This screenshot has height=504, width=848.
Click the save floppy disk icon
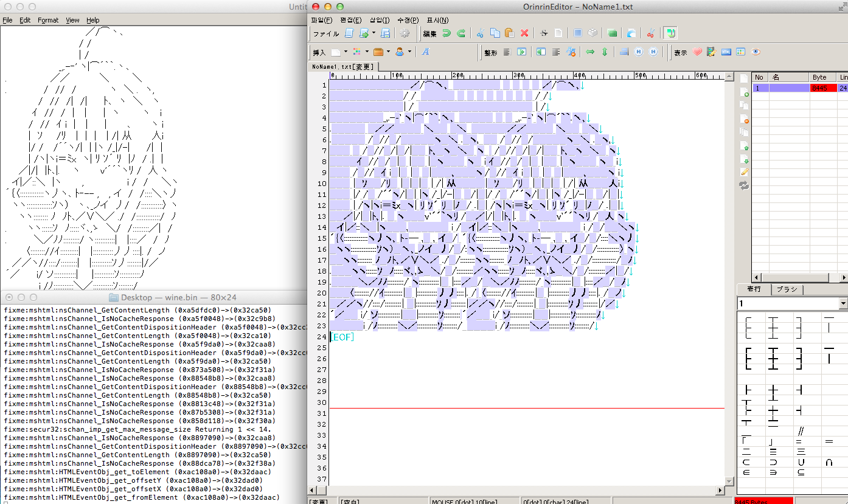point(385,33)
